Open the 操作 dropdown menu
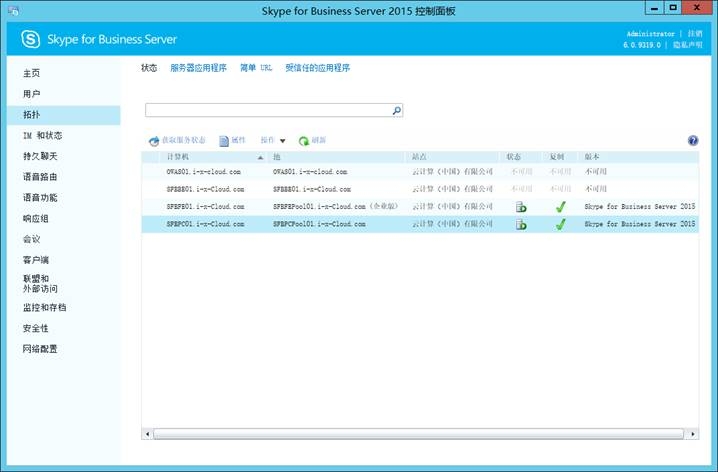718x472 pixels. [273, 141]
